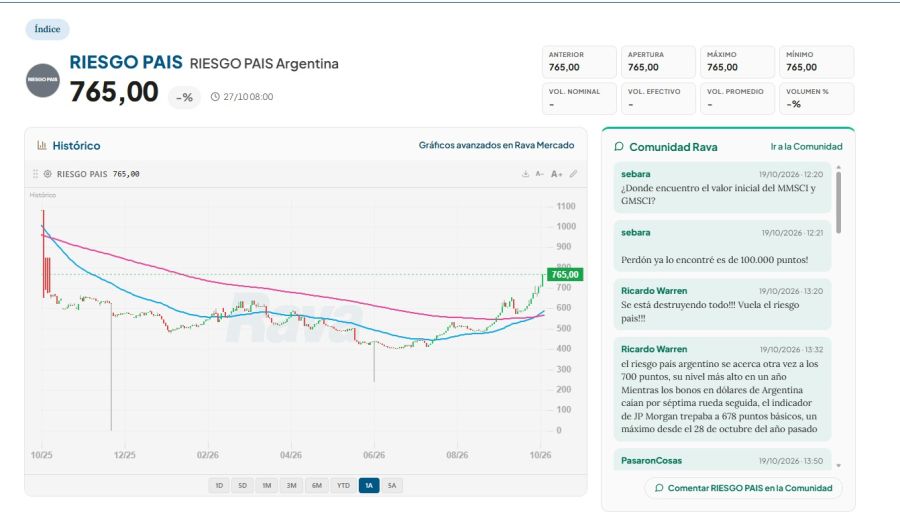
Task: Open sebara's profile on the 12:21 comment
Action: click(x=635, y=233)
